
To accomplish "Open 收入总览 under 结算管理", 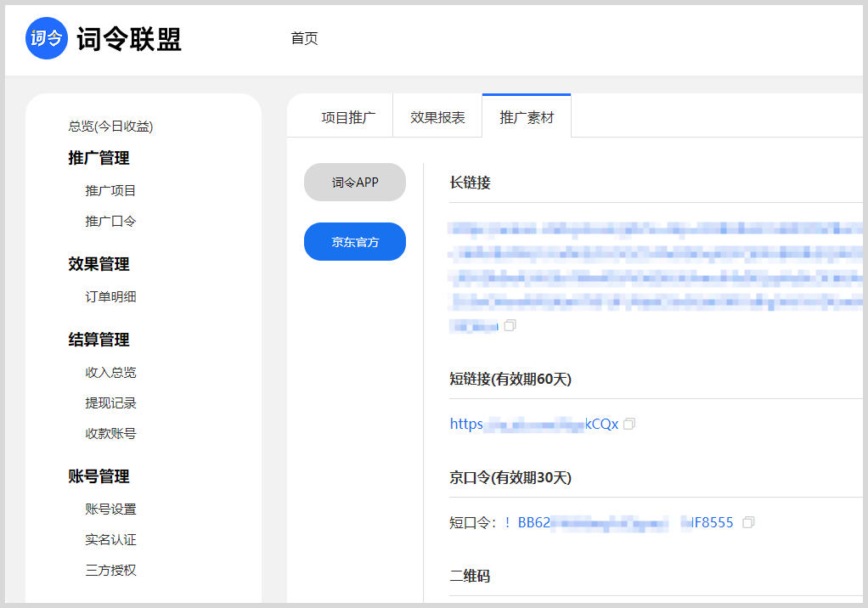I will [111, 372].
